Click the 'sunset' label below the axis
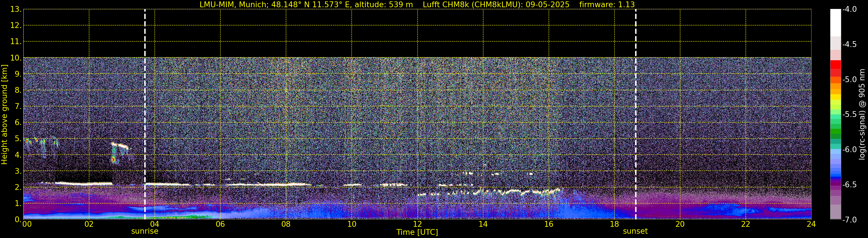Image resolution: width=868 pixels, height=238 pixels. [635, 231]
